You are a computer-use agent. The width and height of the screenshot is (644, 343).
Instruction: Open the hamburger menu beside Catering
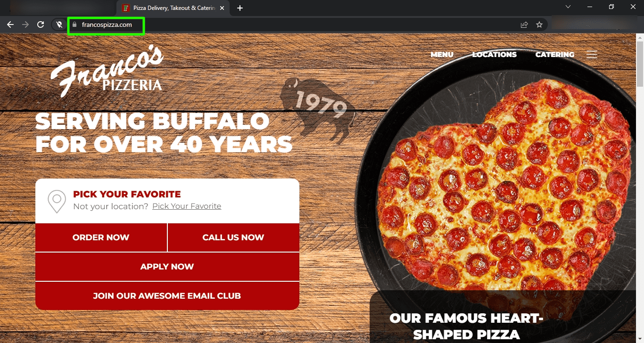[x=592, y=55]
